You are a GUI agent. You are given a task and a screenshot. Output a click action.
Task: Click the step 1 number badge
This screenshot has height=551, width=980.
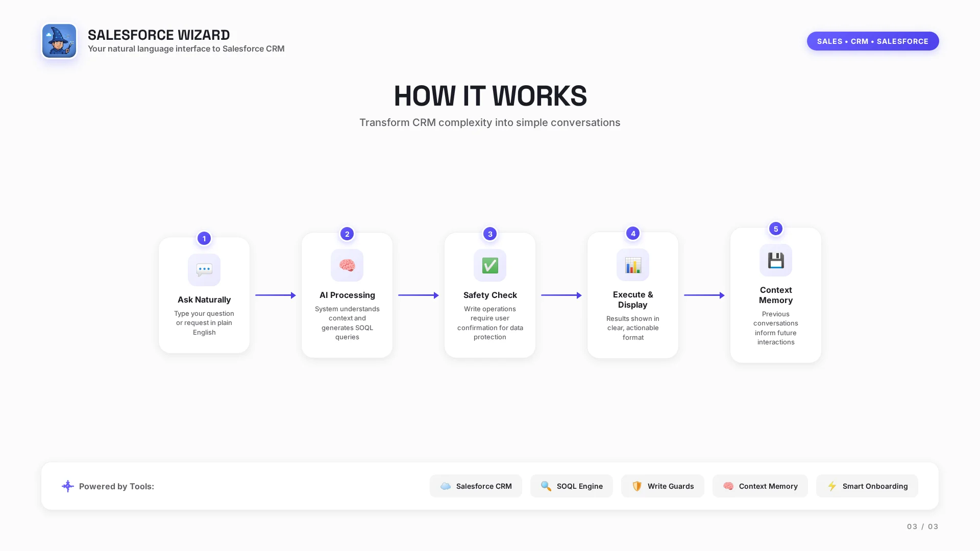click(204, 238)
